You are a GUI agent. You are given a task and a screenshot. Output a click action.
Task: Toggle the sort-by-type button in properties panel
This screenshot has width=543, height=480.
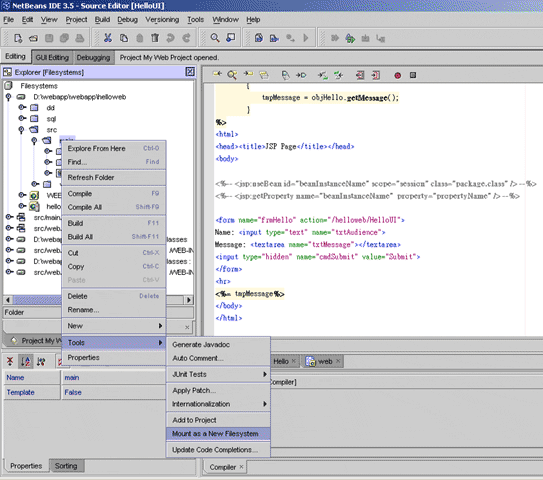pyautogui.click(x=41, y=362)
